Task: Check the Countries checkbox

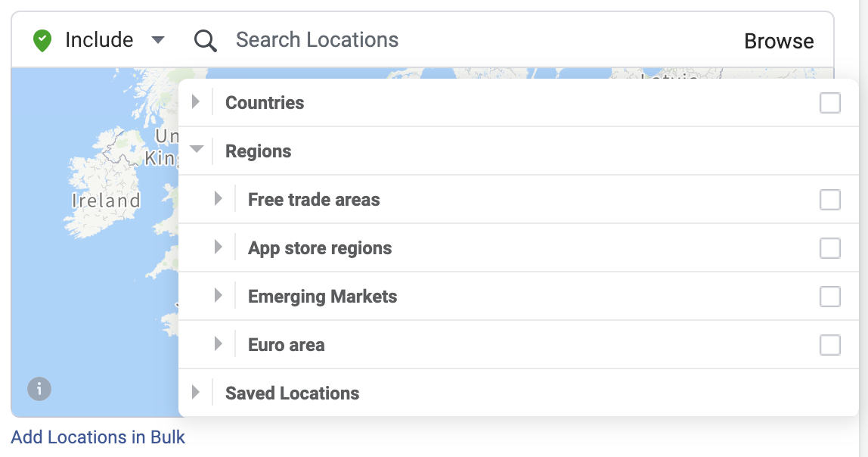Action: [x=829, y=103]
